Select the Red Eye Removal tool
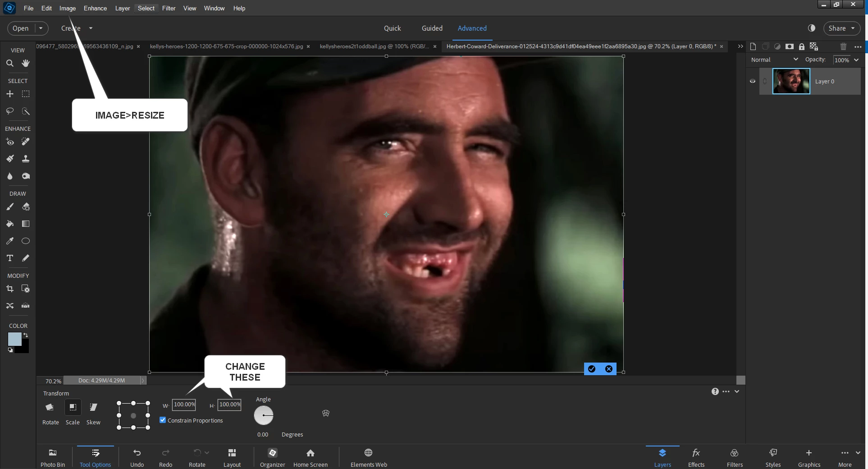The width and height of the screenshot is (868, 469). tap(10, 142)
